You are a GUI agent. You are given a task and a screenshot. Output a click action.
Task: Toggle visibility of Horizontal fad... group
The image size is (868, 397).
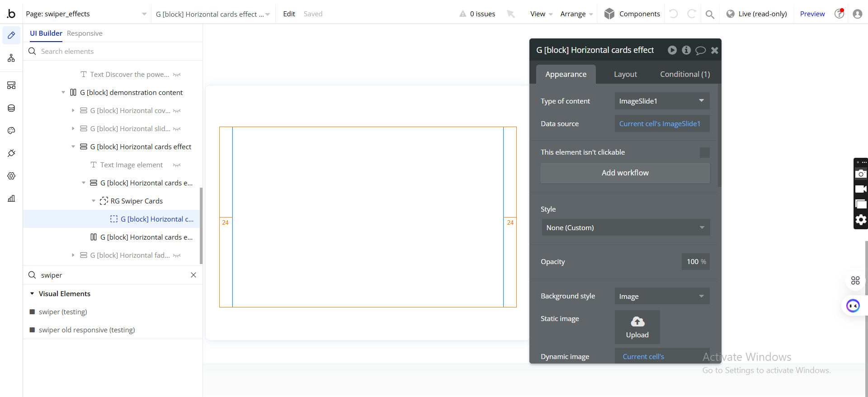point(177,255)
